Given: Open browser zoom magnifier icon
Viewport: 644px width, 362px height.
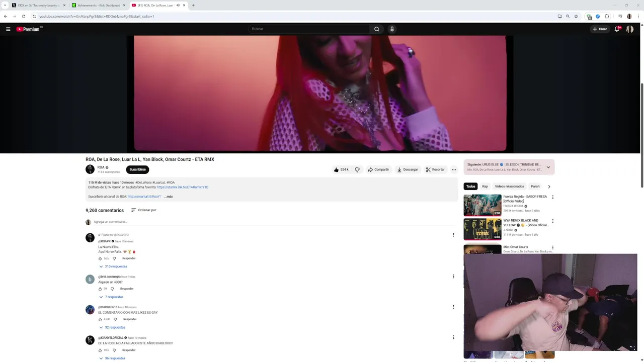Looking at the screenshot, I should point(568,16).
